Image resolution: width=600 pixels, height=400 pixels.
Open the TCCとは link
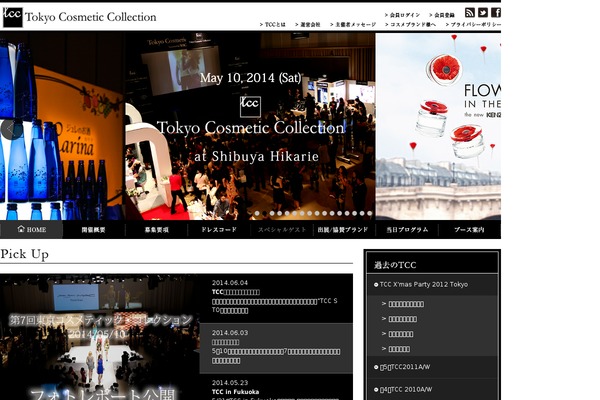[272, 24]
